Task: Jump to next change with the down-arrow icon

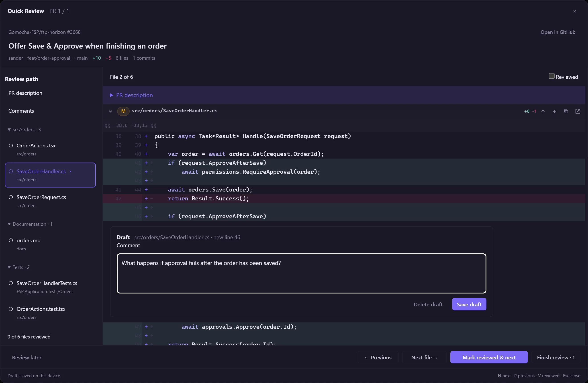Action: pyautogui.click(x=555, y=111)
